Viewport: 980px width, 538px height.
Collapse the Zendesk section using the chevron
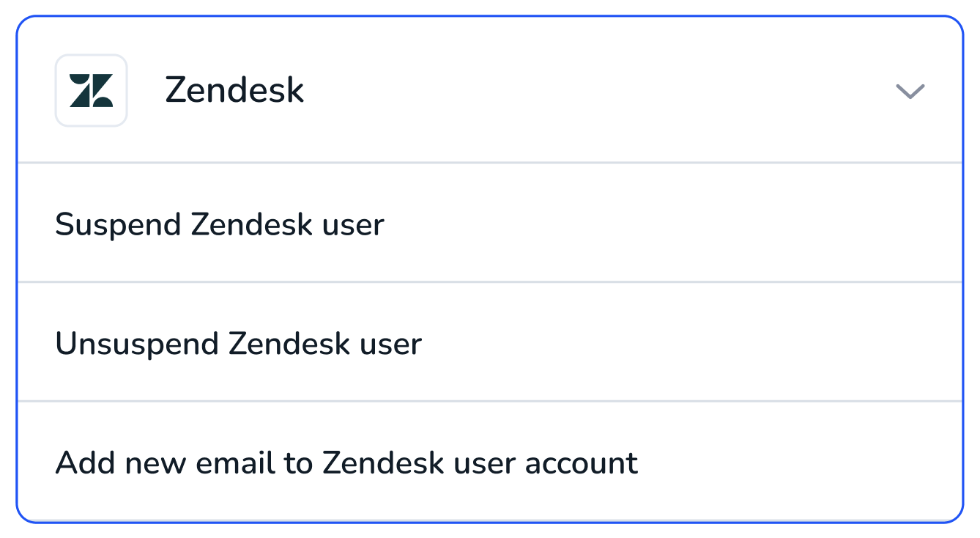[x=910, y=91]
